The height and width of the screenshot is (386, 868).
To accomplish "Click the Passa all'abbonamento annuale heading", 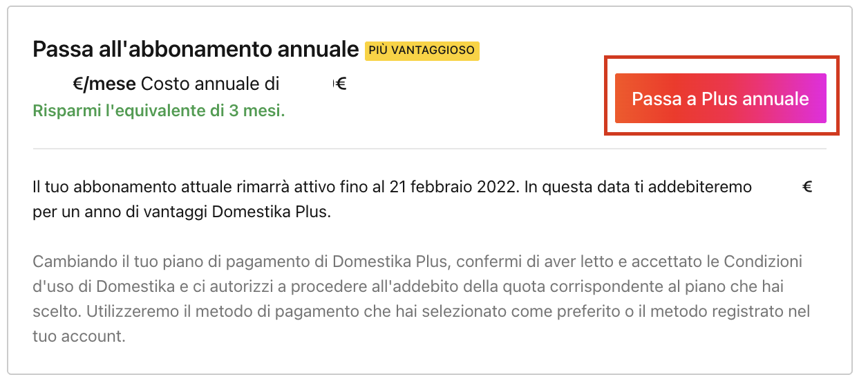I will [196, 50].
